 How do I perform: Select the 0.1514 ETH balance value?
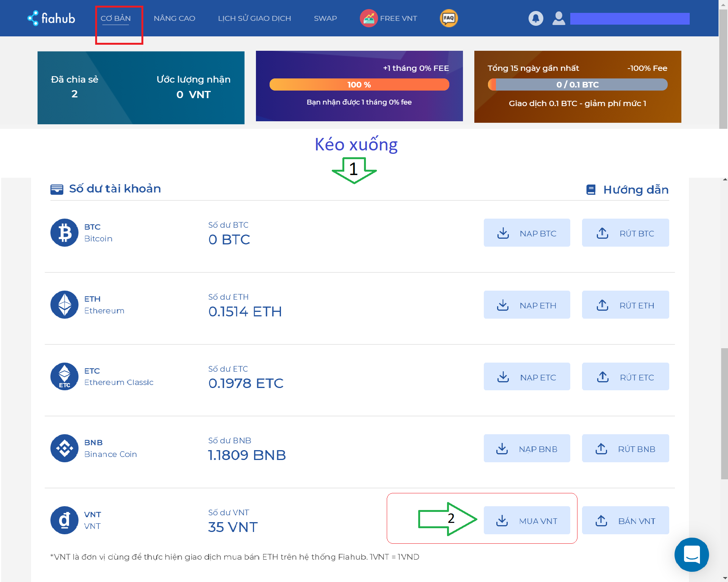point(245,311)
